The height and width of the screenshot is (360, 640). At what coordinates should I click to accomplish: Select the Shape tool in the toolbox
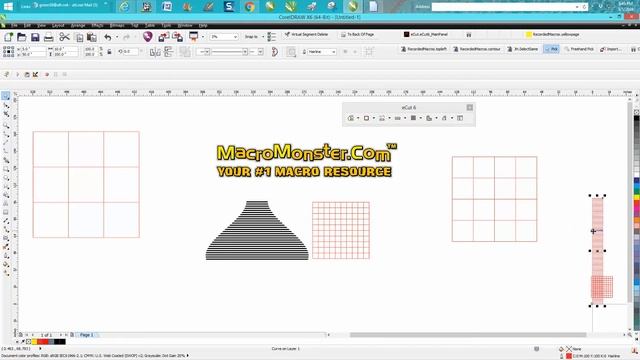[x=6, y=106]
